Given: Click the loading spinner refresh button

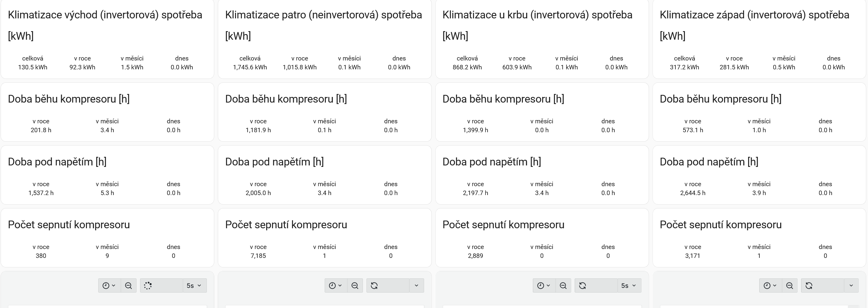Looking at the screenshot, I should (148, 285).
